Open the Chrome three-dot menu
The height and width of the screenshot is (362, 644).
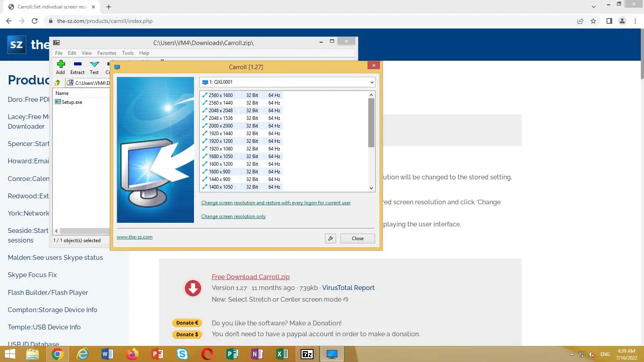(636, 21)
